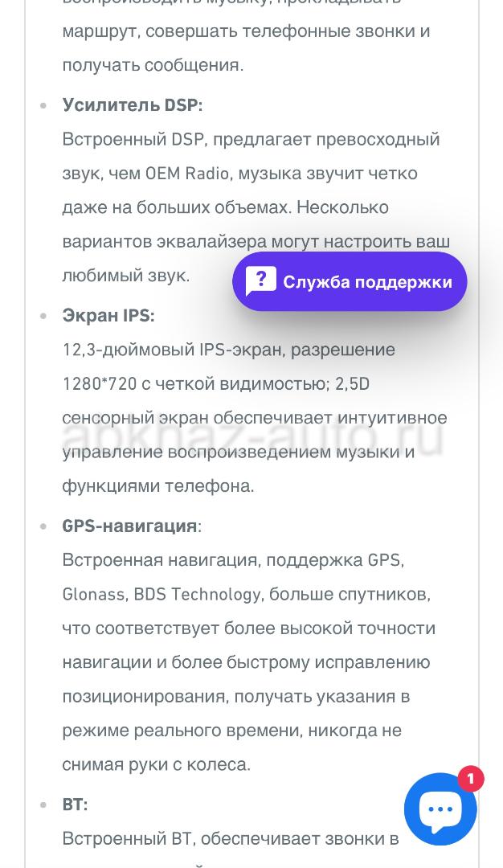
Task: Open the Служба поддержки support button
Action: click(x=350, y=281)
